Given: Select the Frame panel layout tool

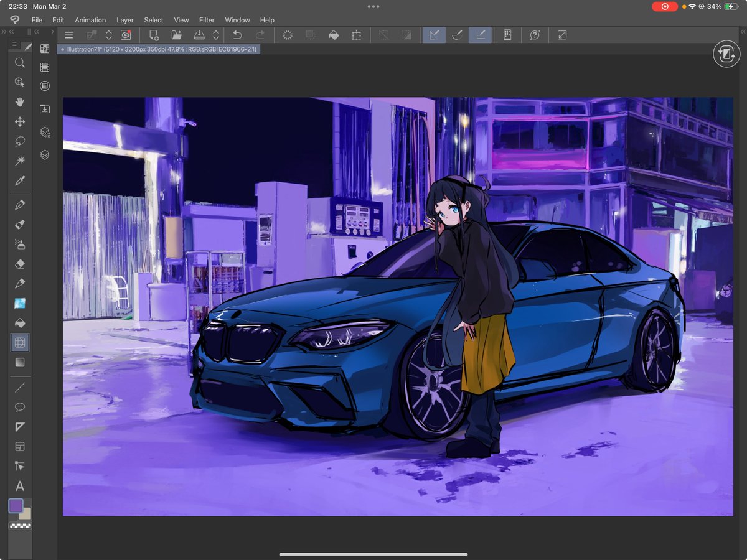Looking at the screenshot, I should pyautogui.click(x=20, y=446).
